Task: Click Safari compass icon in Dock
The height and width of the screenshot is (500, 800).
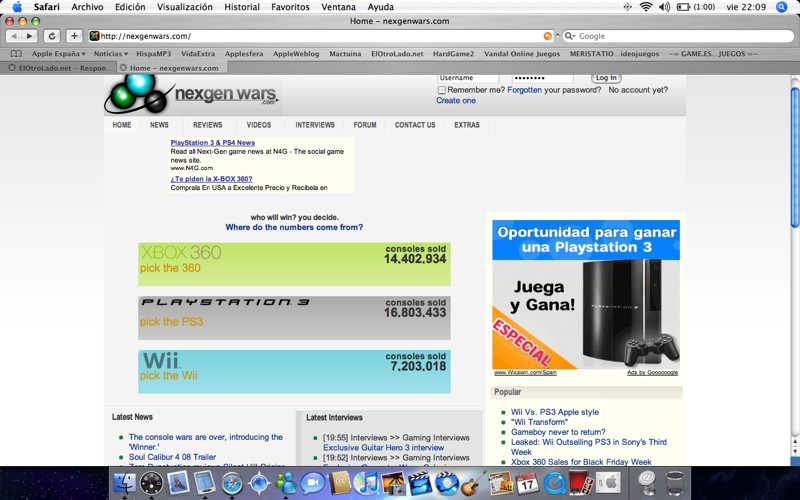Action: 232,482
